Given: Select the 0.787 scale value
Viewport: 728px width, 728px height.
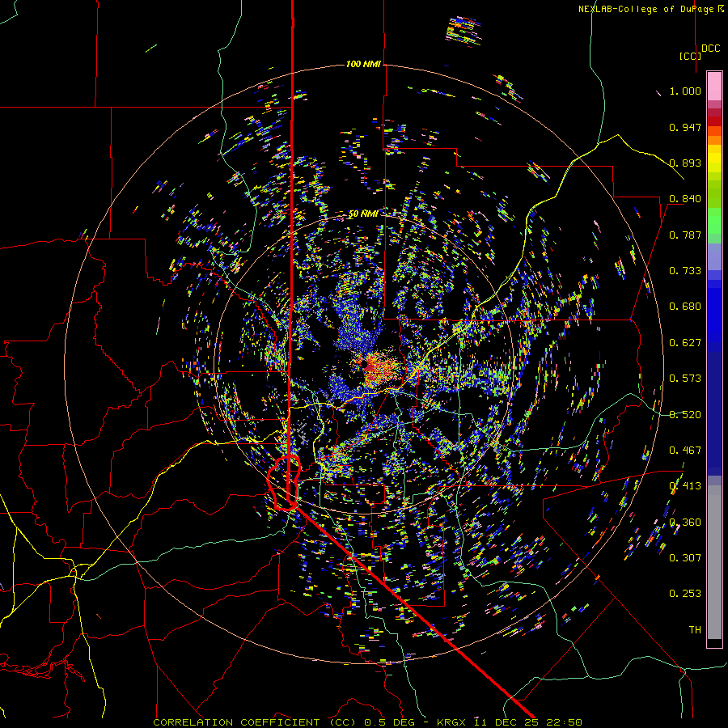Looking at the screenshot, I should point(685,235).
